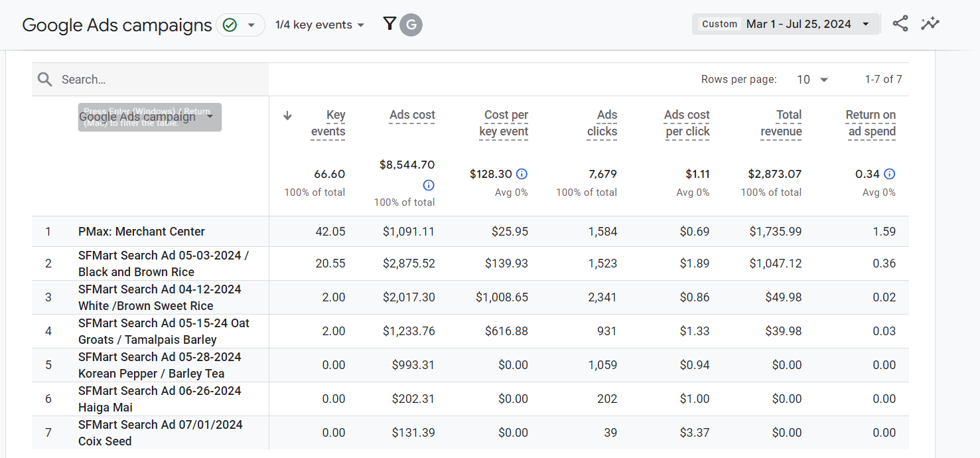
Task: Click the $2,873.07 total revenue value
Action: click(x=775, y=174)
